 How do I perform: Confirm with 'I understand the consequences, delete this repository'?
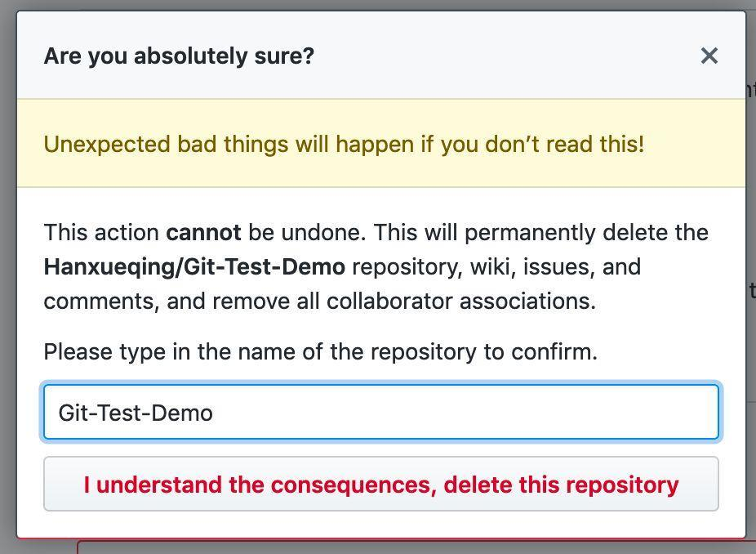click(381, 484)
